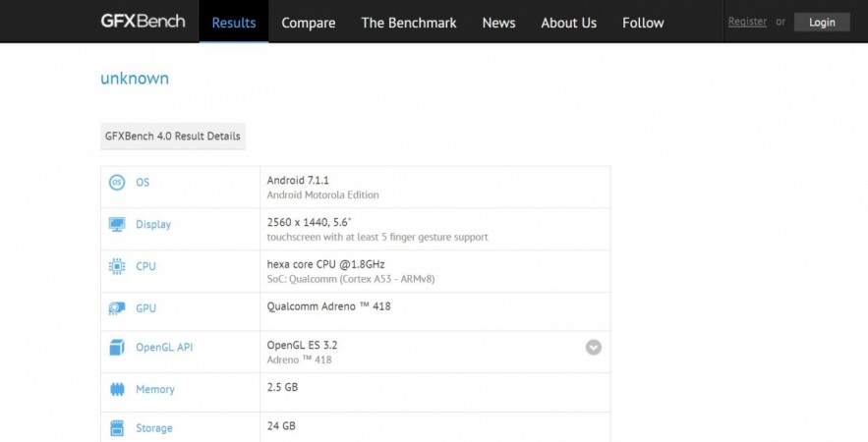Click the Android 7.1.1 value
The height and width of the screenshot is (442, 868).
click(298, 180)
